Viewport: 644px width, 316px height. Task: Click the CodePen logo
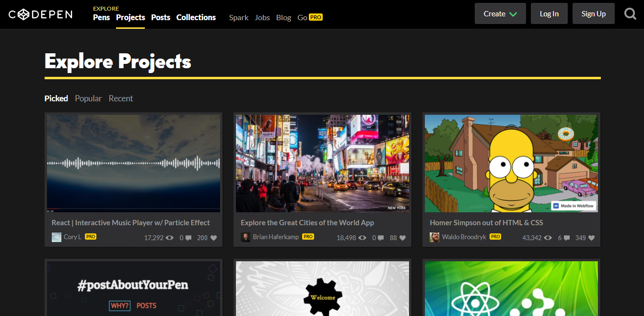pos(41,14)
